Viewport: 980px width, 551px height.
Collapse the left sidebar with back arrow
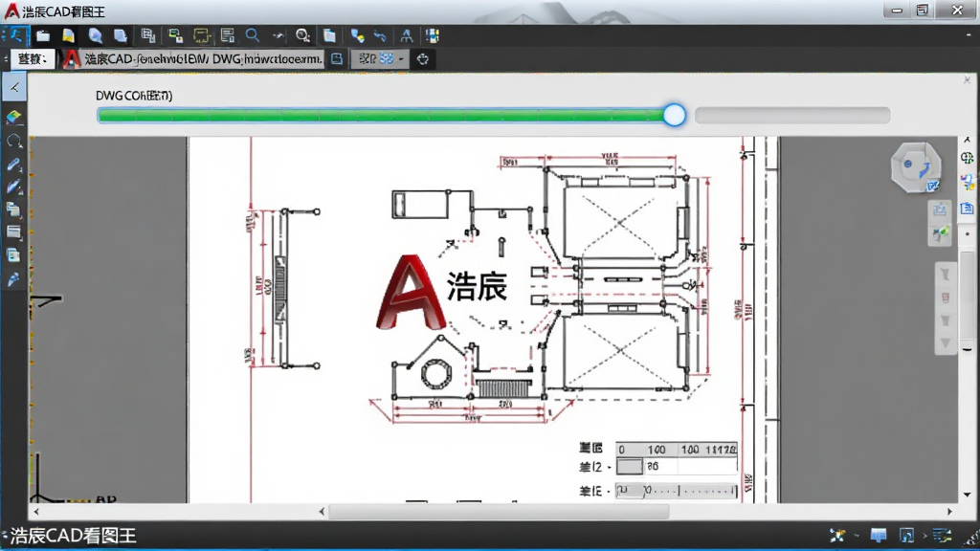14,87
